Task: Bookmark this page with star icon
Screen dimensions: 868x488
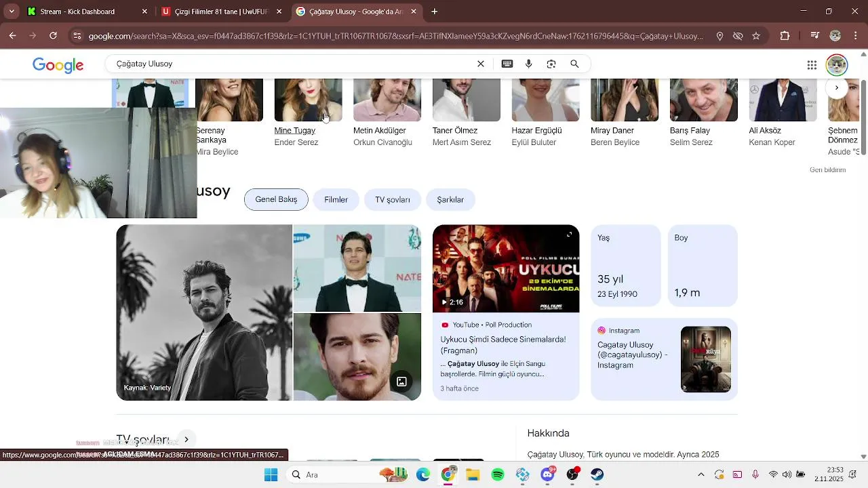Action: point(756,36)
